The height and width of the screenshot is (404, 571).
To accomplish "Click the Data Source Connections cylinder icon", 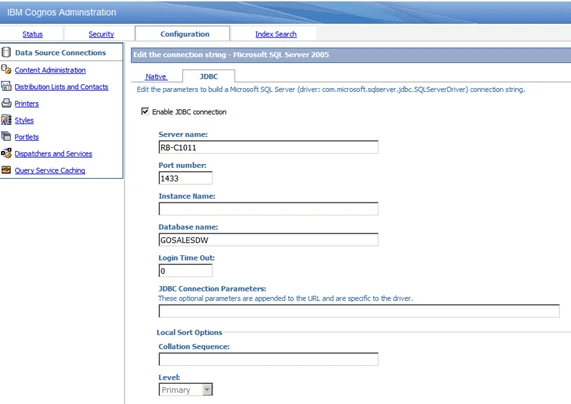I will (6, 52).
